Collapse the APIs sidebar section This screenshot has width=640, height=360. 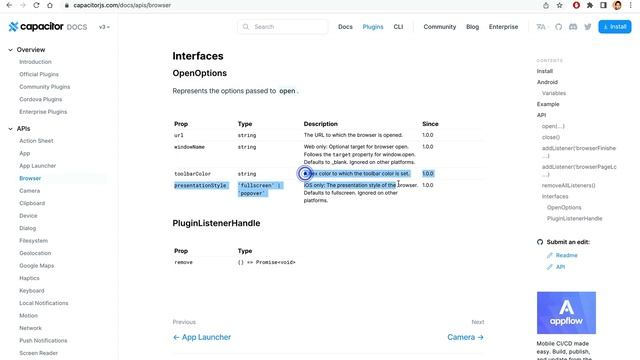point(10,129)
